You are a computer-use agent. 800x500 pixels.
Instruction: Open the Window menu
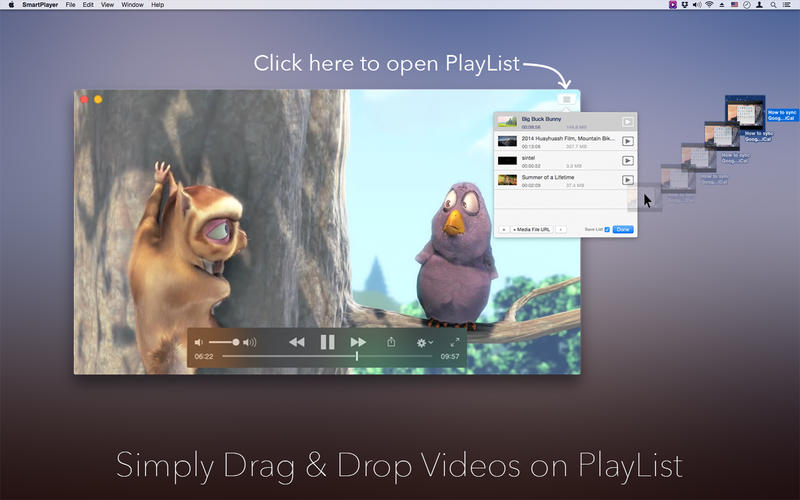pos(132,5)
